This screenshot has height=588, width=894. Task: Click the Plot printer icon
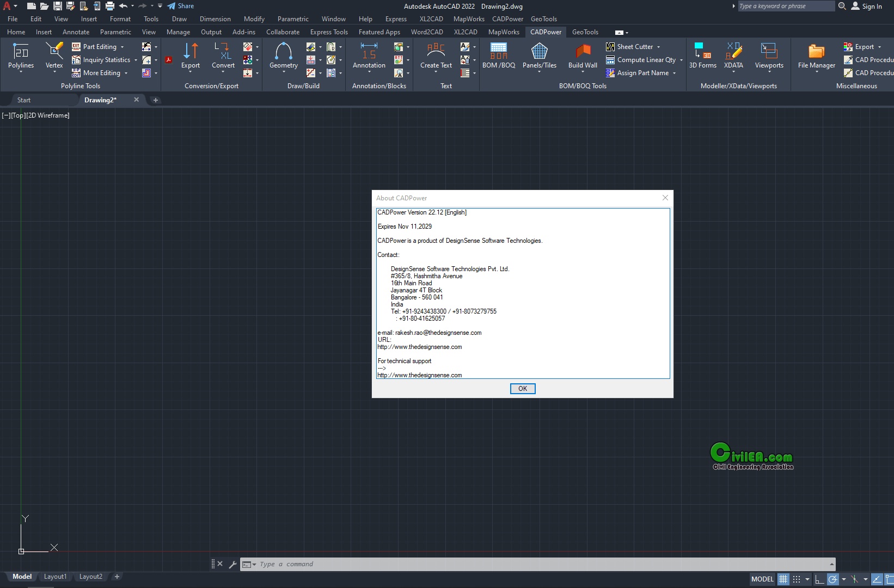coord(109,6)
